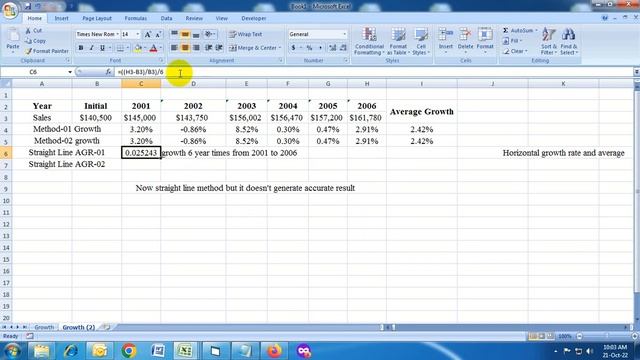Switch to the Page Layout tab
640x360 pixels.
coord(97,18)
